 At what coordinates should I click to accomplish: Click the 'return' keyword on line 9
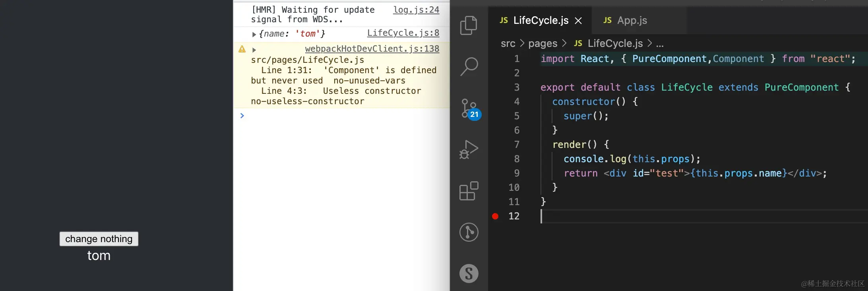click(x=581, y=173)
